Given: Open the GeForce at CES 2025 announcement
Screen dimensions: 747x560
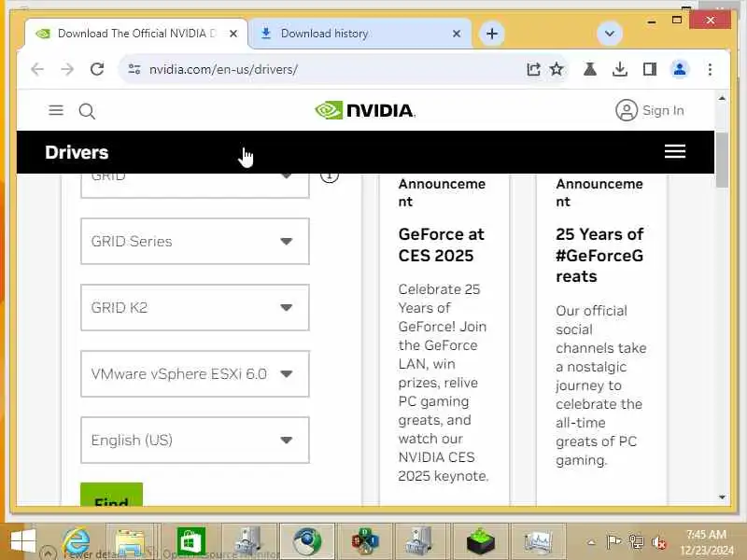Looking at the screenshot, I should click(x=441, y=245).
